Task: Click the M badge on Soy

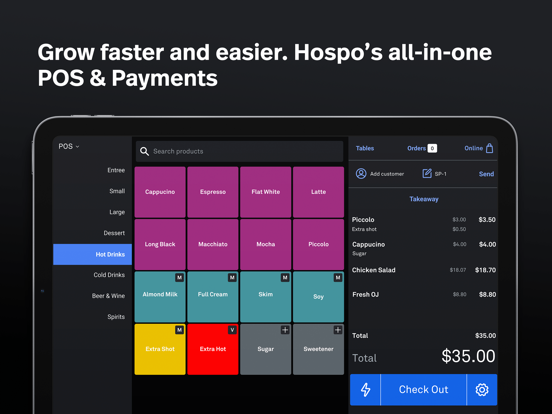Action: (338, 277)
